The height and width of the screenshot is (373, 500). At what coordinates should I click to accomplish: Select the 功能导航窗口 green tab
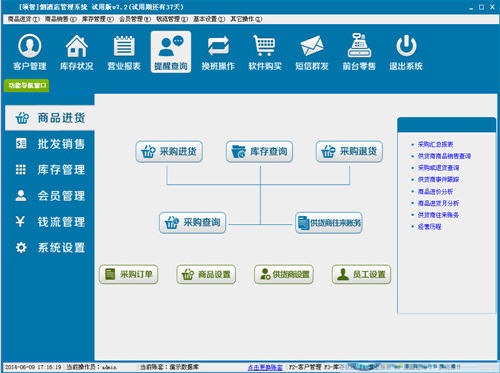(x=27, y=85)
